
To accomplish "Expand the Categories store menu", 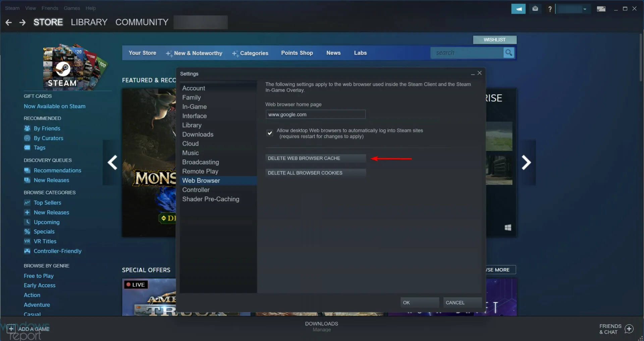I will pos(250,53).
